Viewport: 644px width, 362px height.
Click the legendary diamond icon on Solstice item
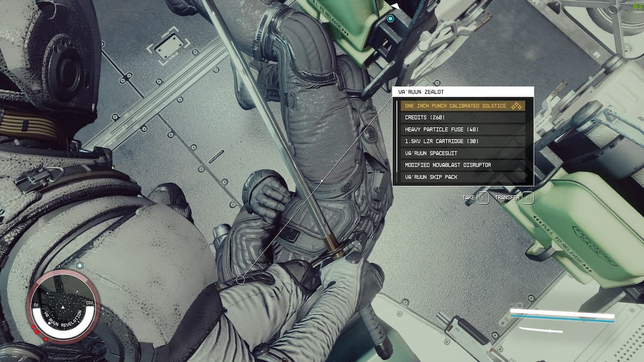[516, 106]
